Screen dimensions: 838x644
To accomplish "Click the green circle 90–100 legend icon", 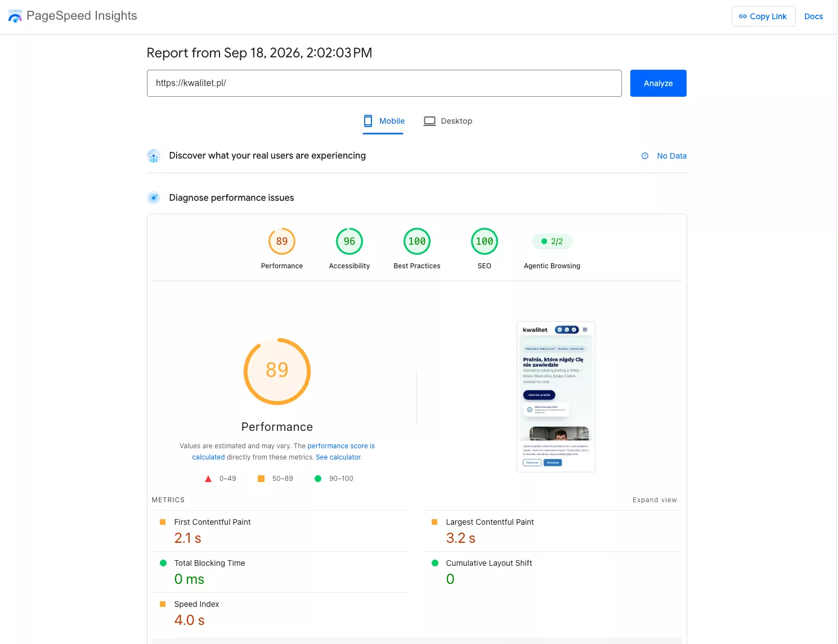I will click(x=318, y=479).
